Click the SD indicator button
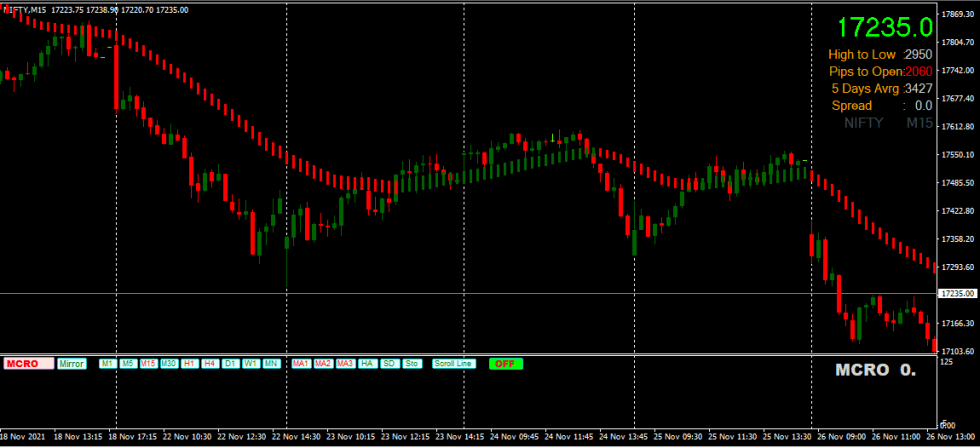Image resolution: width=980 pixels, height=448 pixels. pos(390,364)
